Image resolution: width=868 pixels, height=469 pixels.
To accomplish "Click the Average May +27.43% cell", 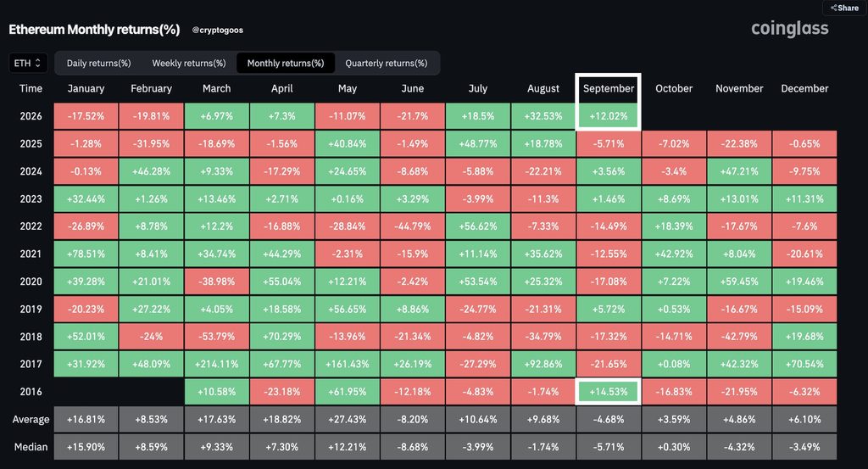I will 347,420.
